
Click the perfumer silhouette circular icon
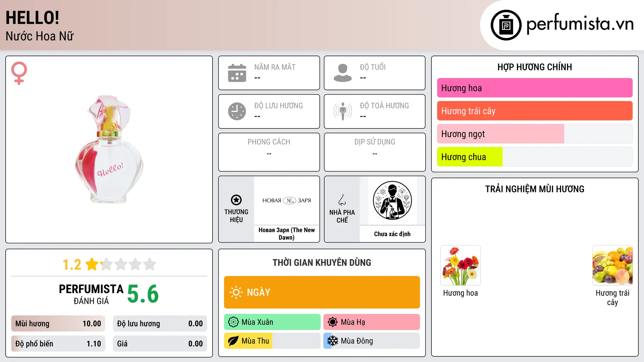(392, 200)
